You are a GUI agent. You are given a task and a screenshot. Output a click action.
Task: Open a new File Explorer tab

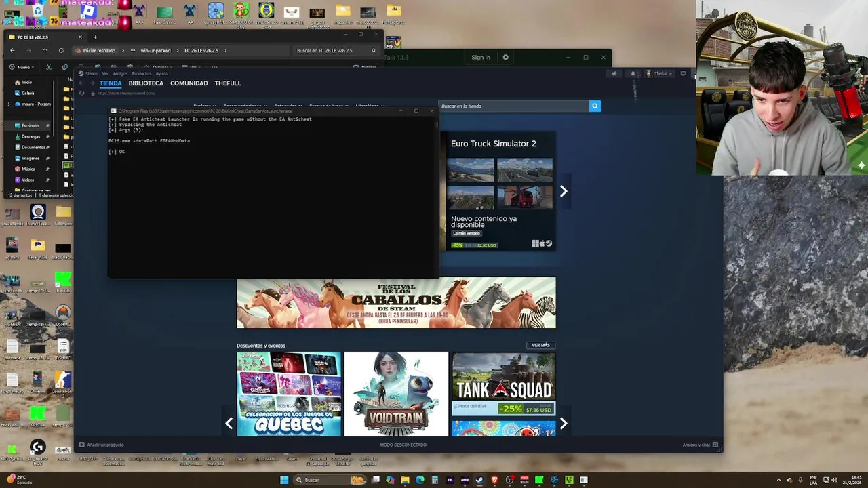95,37
